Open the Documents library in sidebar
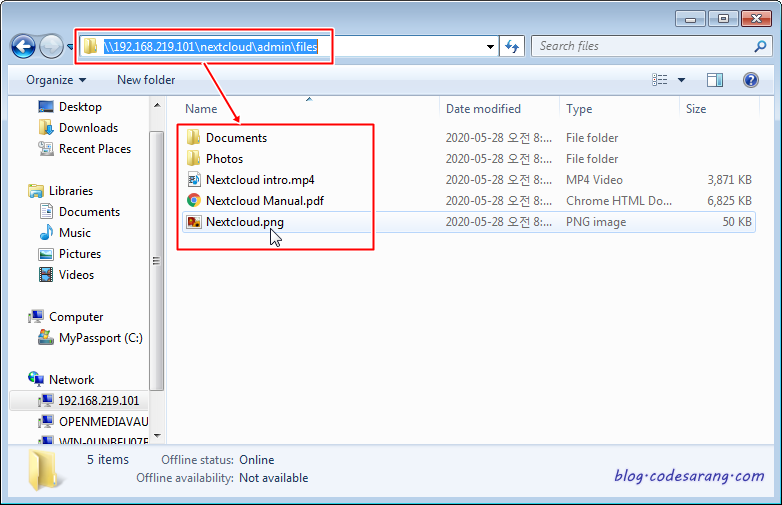The height and width of the screenshot is (505, 782). click(89, 212)
